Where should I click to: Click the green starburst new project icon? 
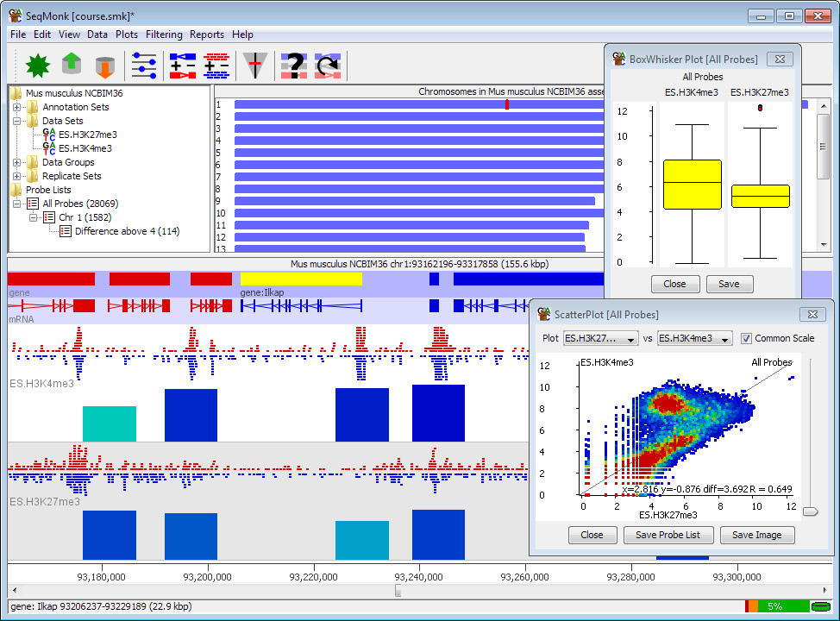click(37, 66)
